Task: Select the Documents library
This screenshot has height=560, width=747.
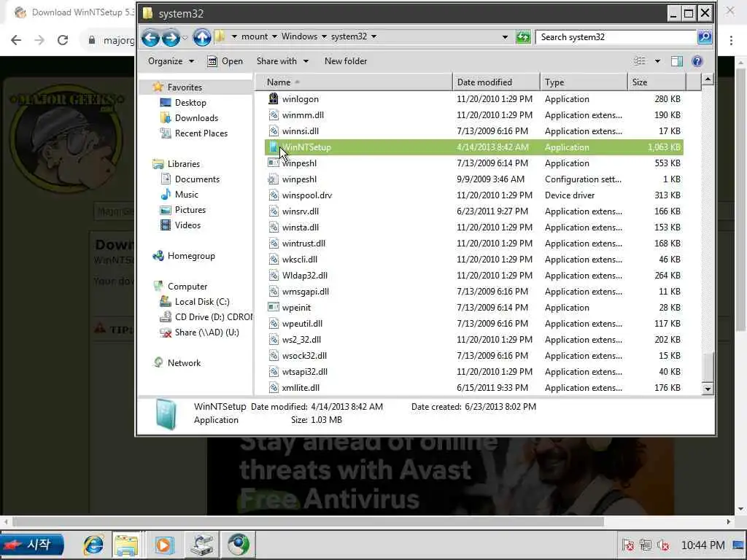Action: pos(197,179)
